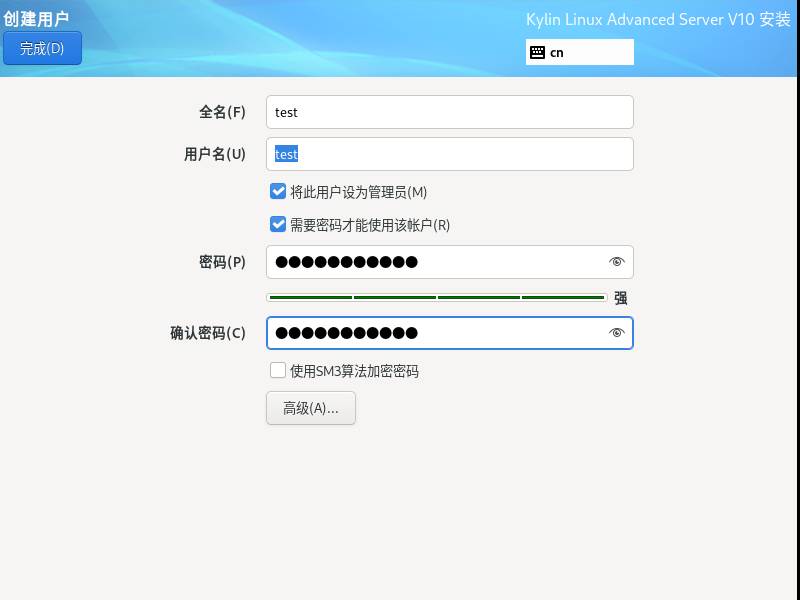Uncheck 将此用户设为管理员 checkbox

pyautogui.click(x=278, y=192)
